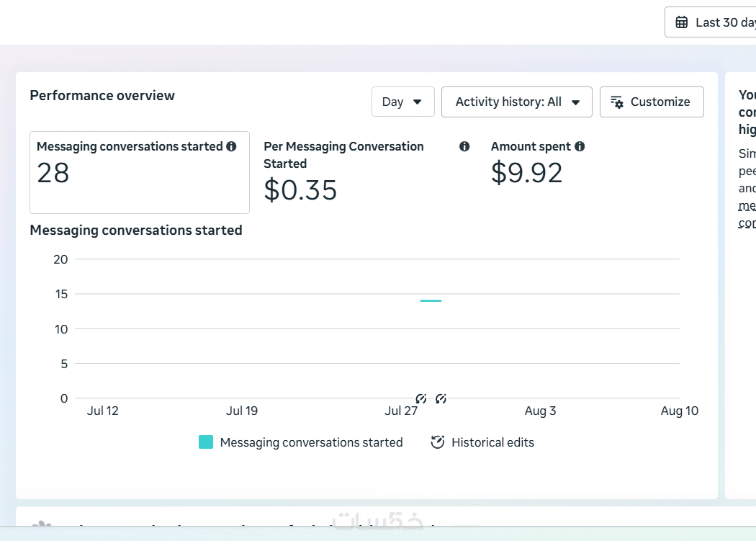Select the Messaging conversations started metric card
The height and width of the screenshot is (541, 756).
coord(140,172)
